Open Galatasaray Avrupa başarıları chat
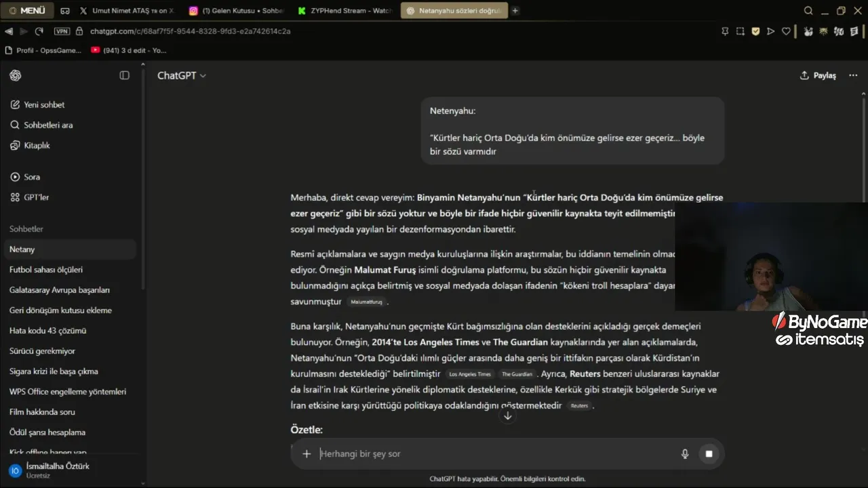Viewport: 868px width, 488px height. [x=71, y=290]
